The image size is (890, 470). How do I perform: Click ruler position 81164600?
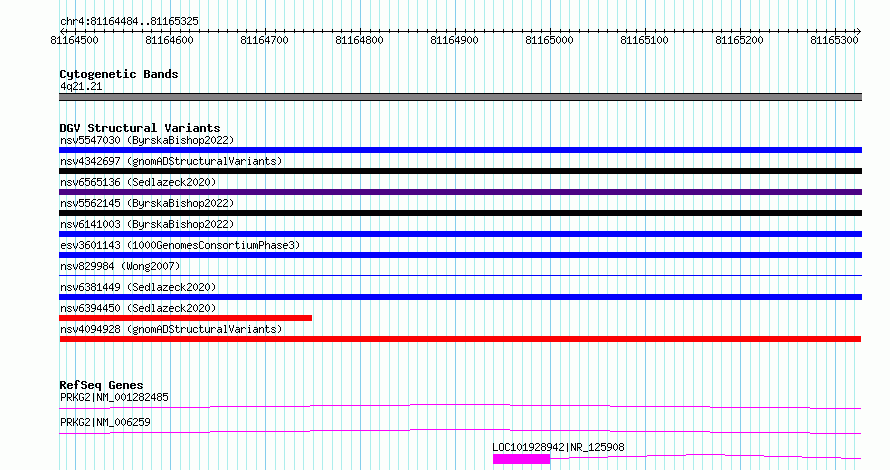coord(169,40)
